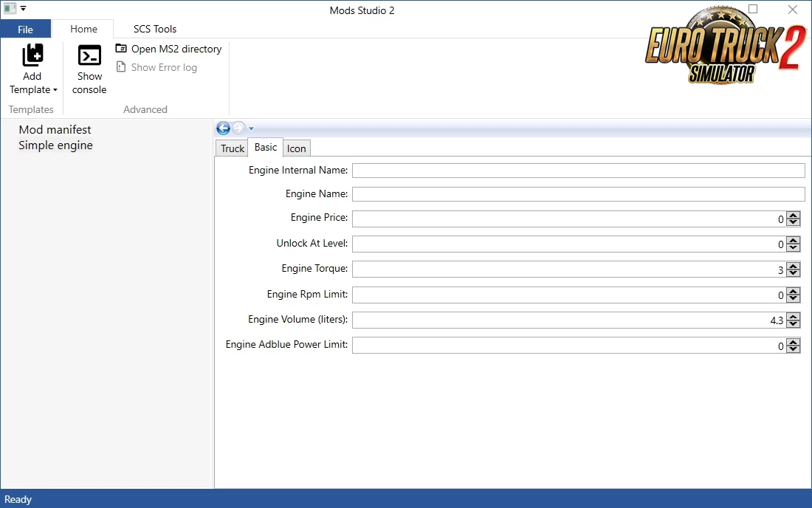
Task: Increase Engine Volume with up arrow
Action: (793, 317)
